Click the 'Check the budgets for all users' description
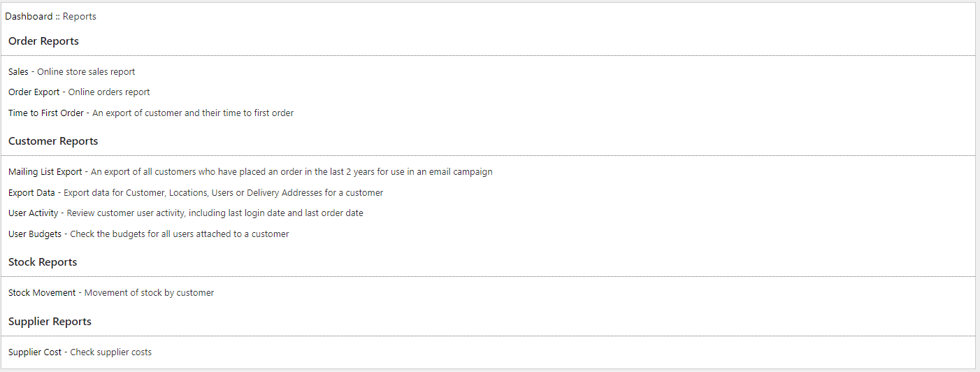Screen dimensions: 980x372 click(180, 234)
